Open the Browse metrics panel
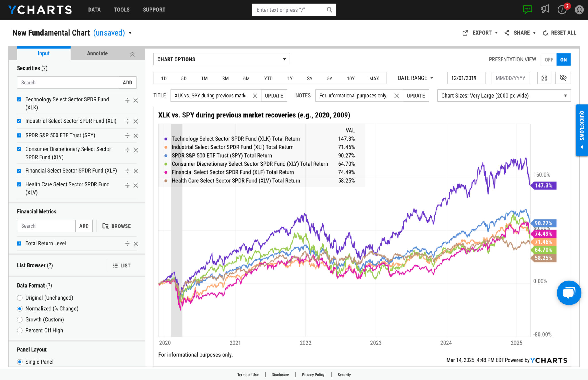The image size is (588, 380). (117, 226)
